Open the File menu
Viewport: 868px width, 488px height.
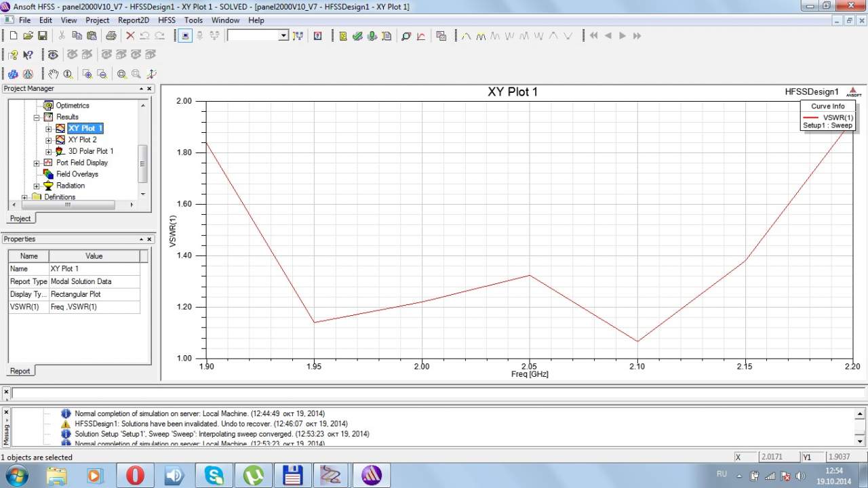tap(25, 20)
